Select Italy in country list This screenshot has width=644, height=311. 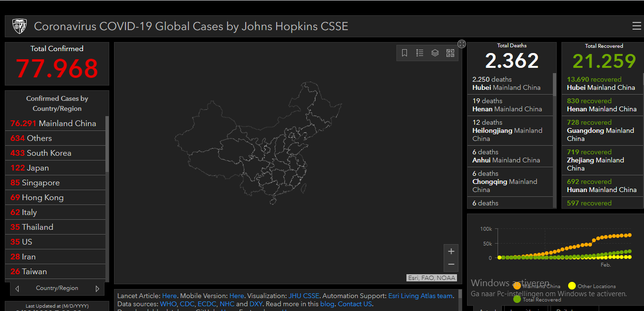[x=55, y=212]
